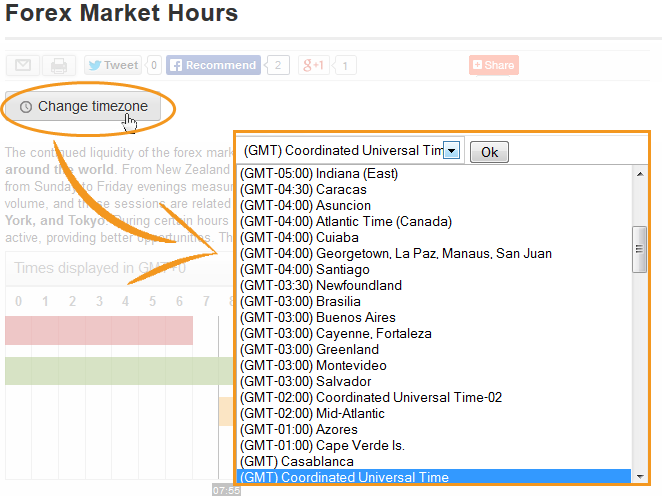The height and width of the screenshot is (496, 662).
Task: Confirm timezone with the Ok button
Action: (x=489, y=152)
